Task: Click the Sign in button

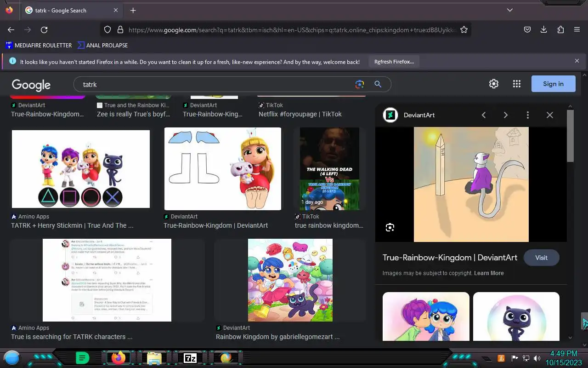Action: click(x=553, y=84)
